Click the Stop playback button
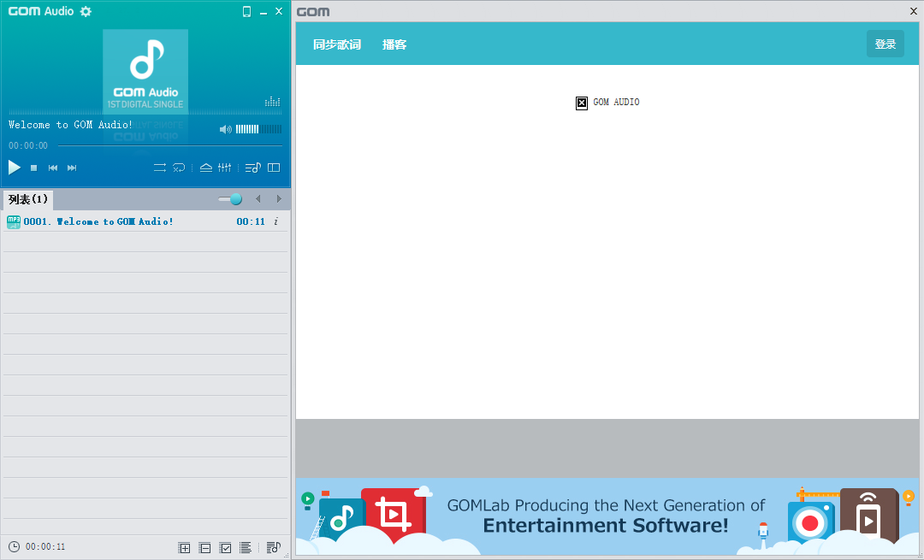 point(34,168)
